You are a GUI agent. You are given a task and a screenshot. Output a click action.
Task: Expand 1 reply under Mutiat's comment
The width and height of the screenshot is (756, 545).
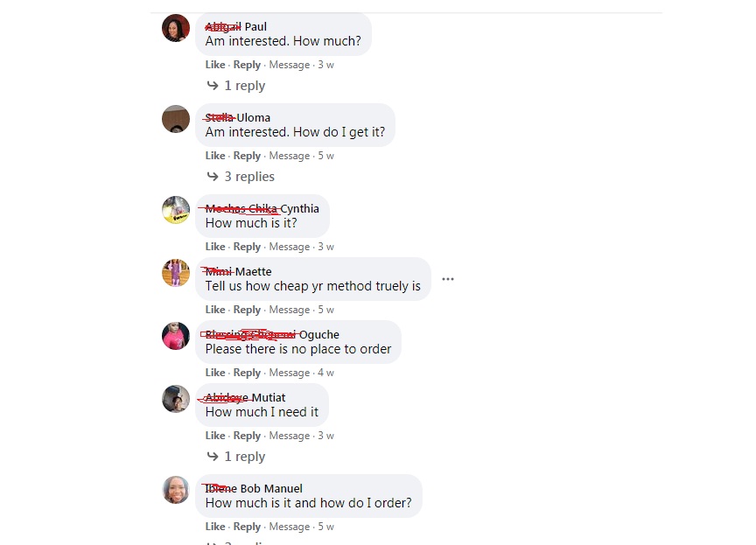(x=236, y=457)
